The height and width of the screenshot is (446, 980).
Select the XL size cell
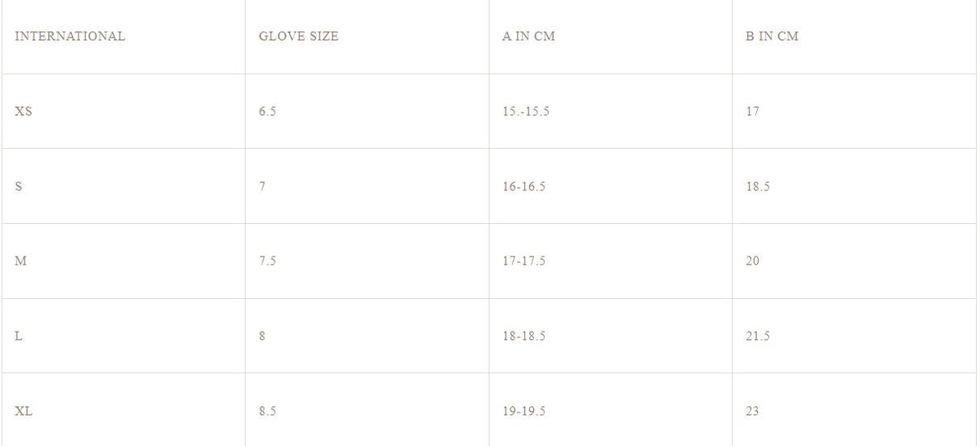tap(24, 411)
